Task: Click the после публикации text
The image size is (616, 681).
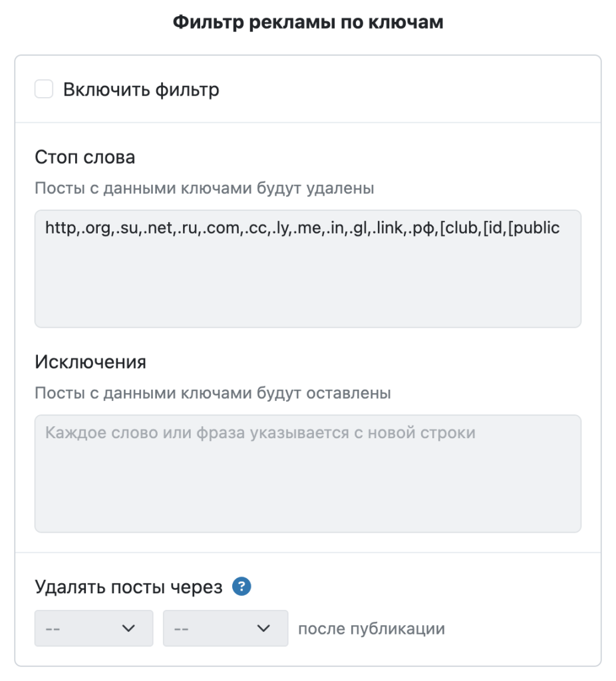Action: [371, 628]
